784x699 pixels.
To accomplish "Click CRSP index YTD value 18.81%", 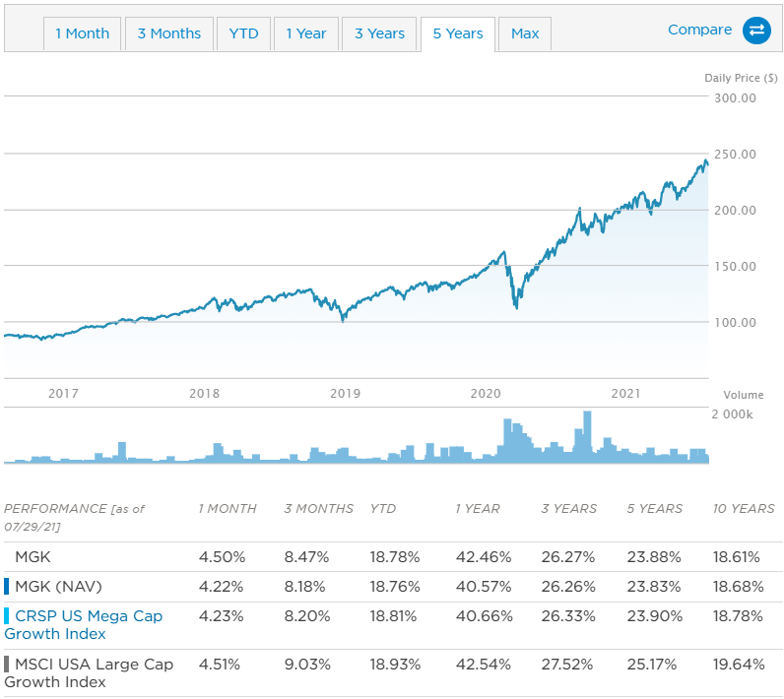I will tap(393, 616).
